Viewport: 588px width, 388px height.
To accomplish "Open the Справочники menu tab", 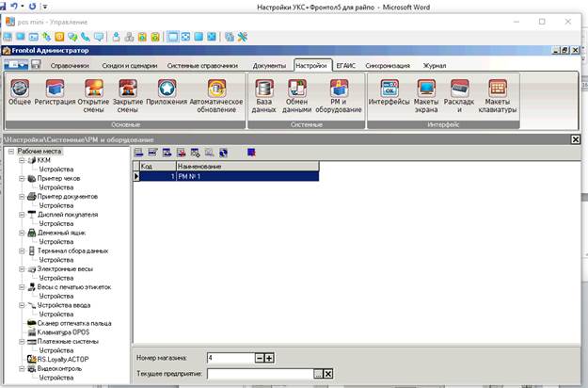I will 70,66.
